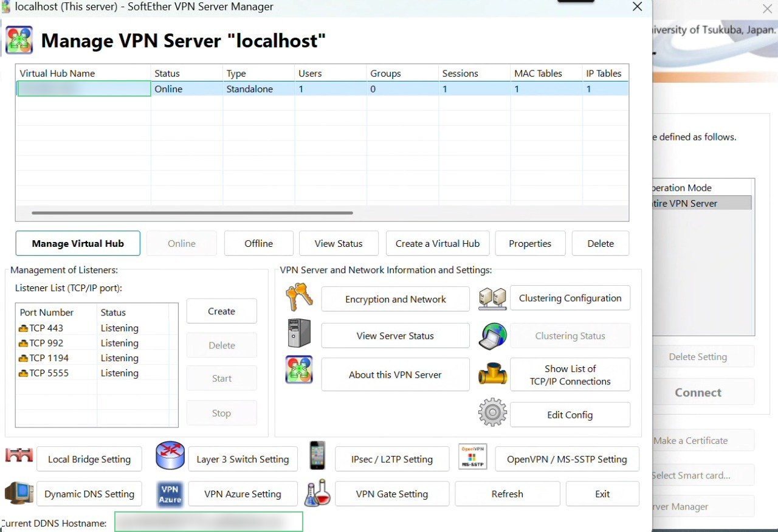Click the keys icon beside Encryption and Network
This screenshot has height=532, width=778.
(299, 297)
